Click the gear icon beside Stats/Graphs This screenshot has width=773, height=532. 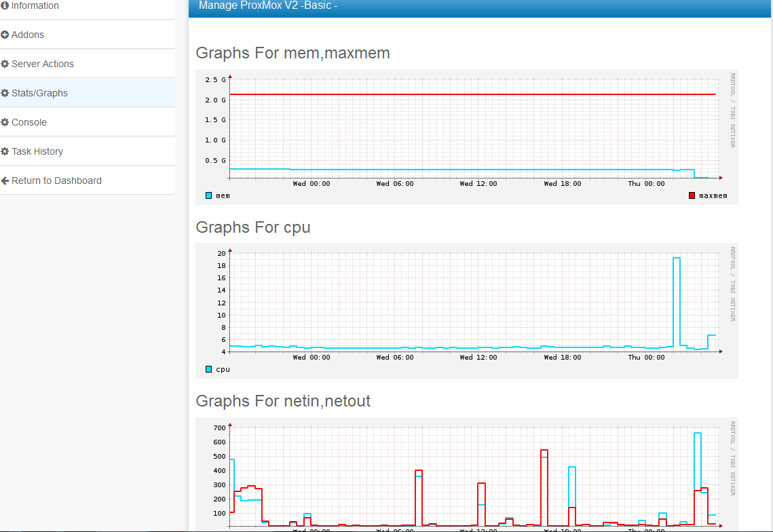5,93
